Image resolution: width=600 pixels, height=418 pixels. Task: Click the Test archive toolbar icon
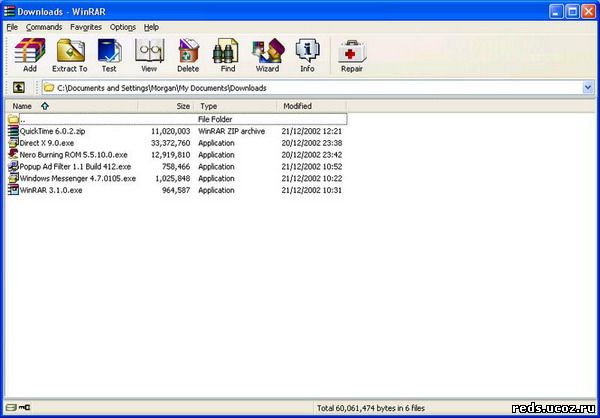coord(109,51)
